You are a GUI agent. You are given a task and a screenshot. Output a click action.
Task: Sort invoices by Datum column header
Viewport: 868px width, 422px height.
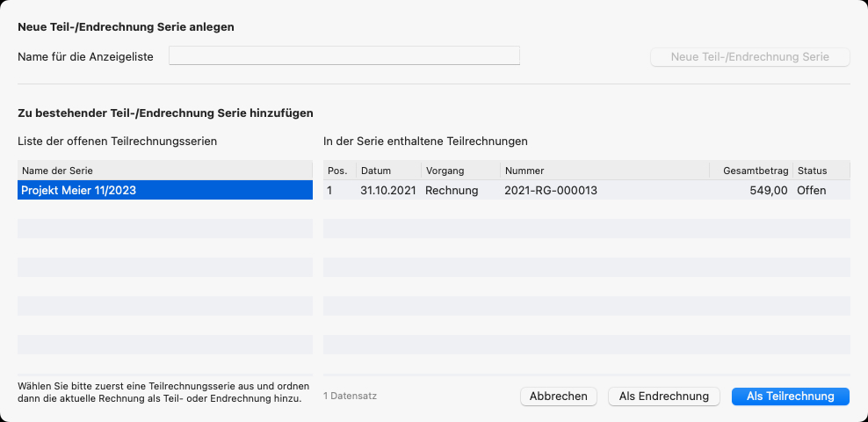(388, 171)
